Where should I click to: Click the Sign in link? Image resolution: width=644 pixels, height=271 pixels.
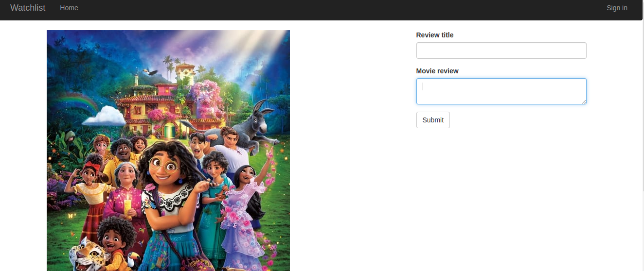tap(617, 8)
